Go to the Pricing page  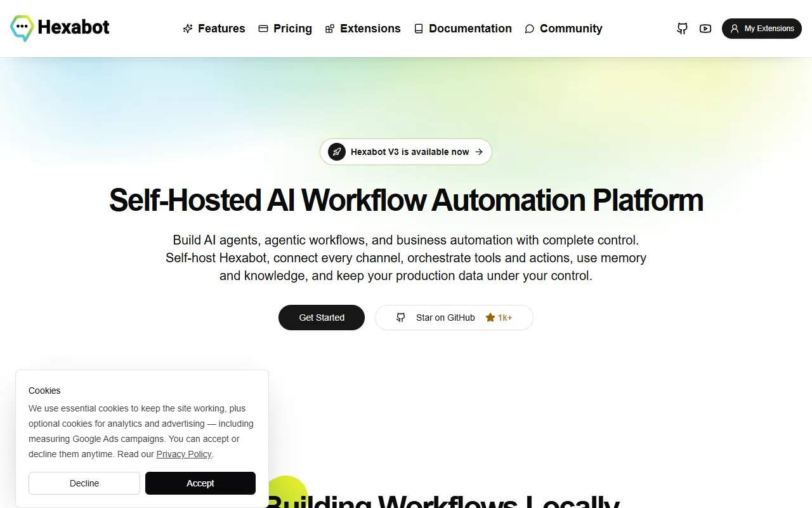click(285, 29)
